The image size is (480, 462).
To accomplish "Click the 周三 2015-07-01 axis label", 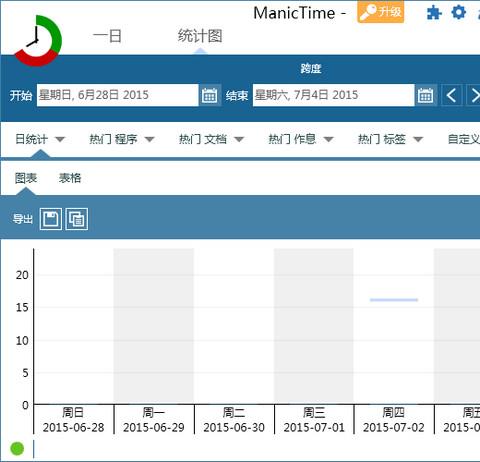I will tap(314, 420).
